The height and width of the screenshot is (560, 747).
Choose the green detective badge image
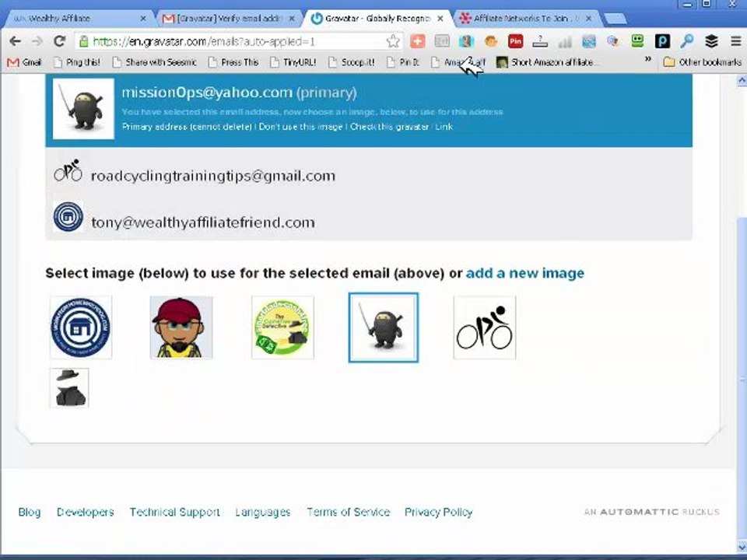pyautogui.click(x=282, y=327)
